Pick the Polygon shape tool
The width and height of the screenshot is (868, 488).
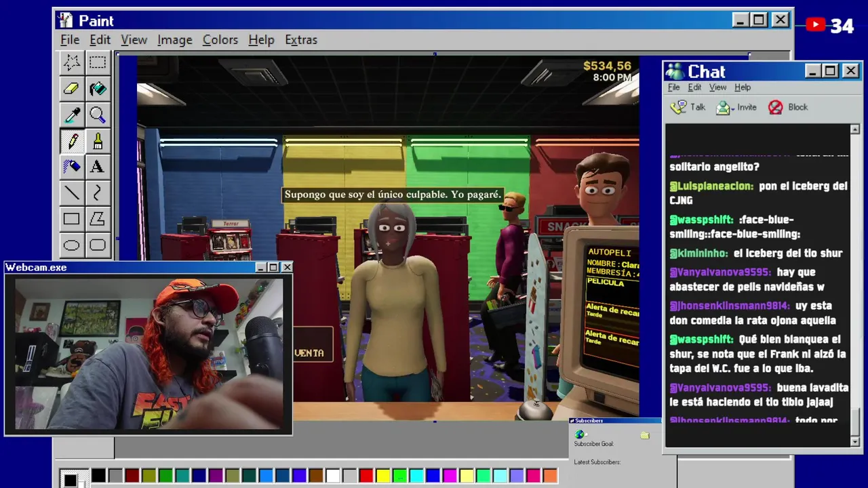point(98,219)
